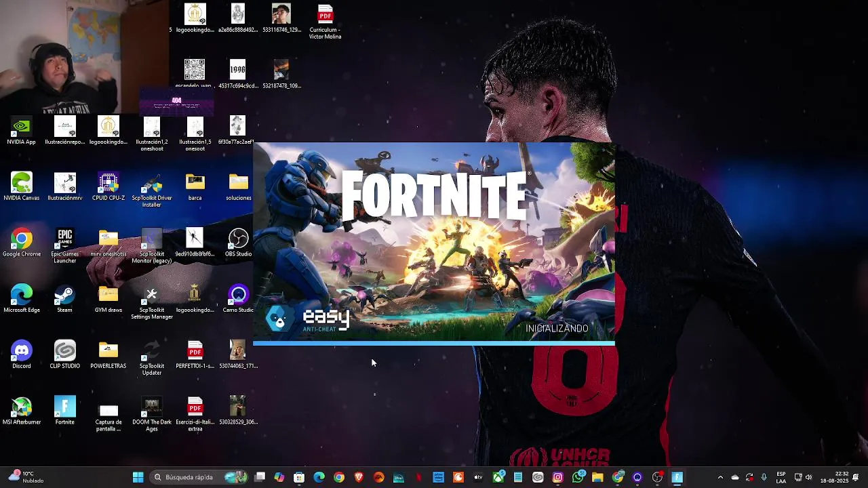Select the 530328529_306 photo file

238,411
